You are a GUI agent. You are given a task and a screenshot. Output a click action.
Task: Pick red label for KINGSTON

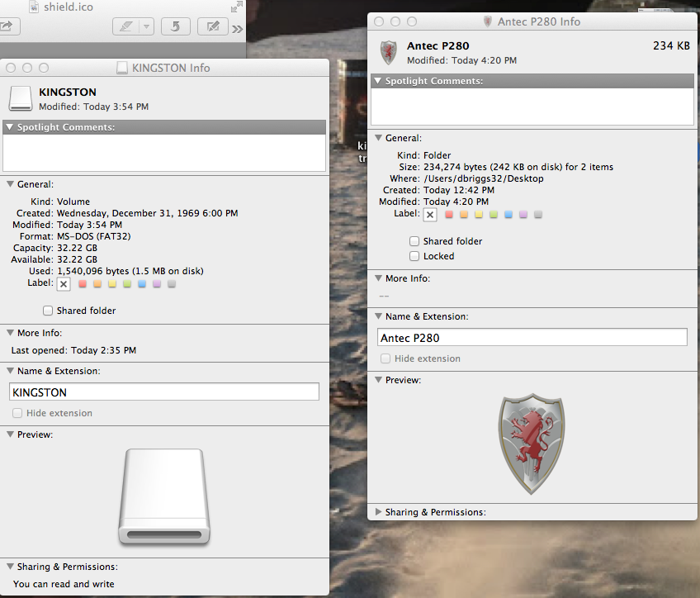(83, 283)
